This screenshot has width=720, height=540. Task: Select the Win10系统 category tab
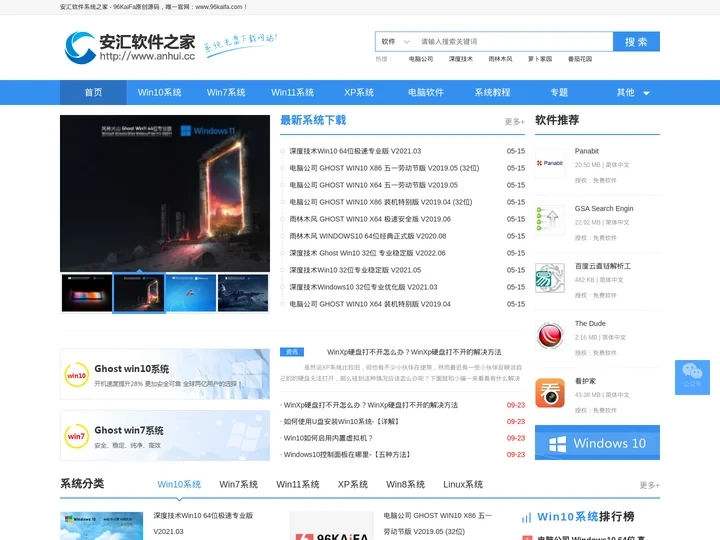pos(179,484)
